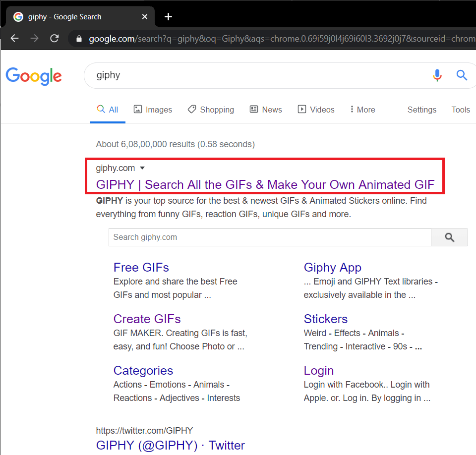The height and width of the screenshot is (455, 476).
Task: Click the giphy.com sitelinks search button
Action: tap(449, 237)
